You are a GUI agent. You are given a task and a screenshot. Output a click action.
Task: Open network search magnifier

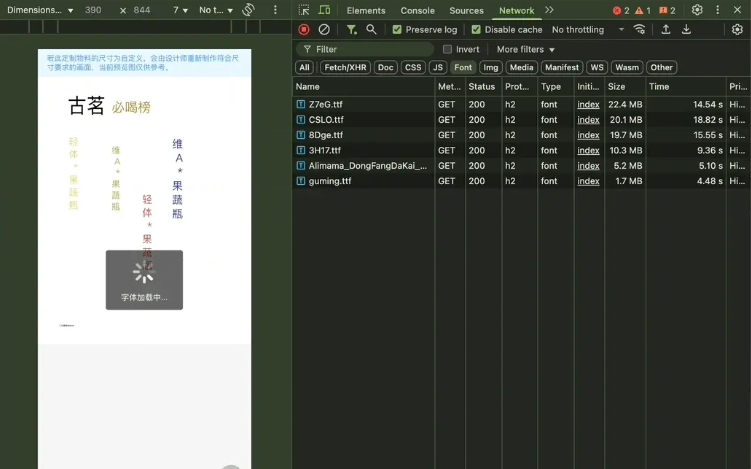371,30
